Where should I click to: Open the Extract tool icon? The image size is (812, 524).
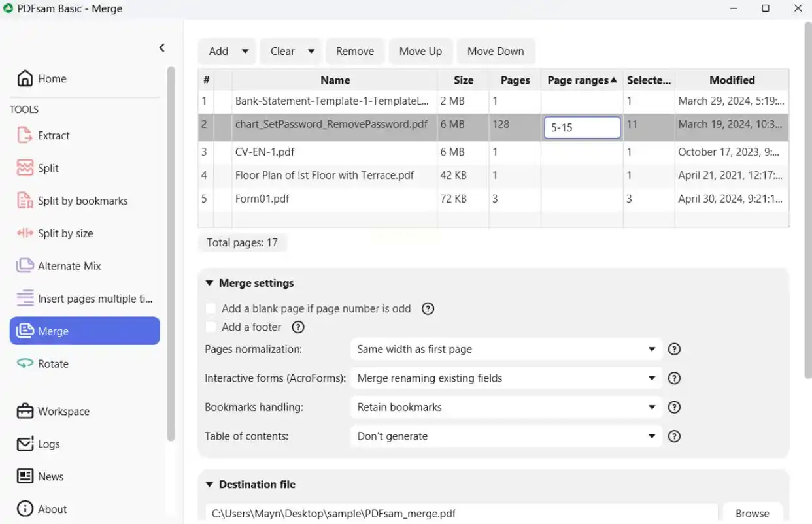(x=25, y=135)
